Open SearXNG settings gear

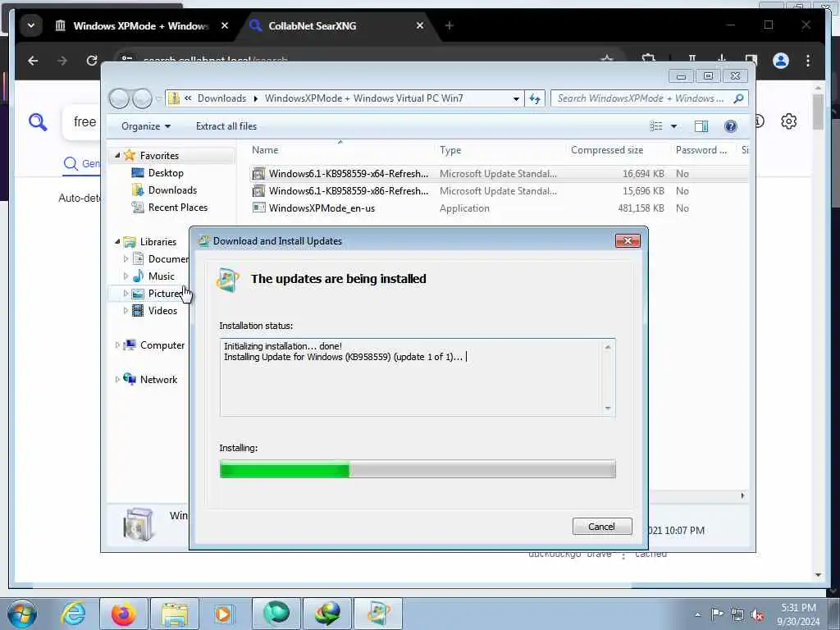tap(788, 121)
